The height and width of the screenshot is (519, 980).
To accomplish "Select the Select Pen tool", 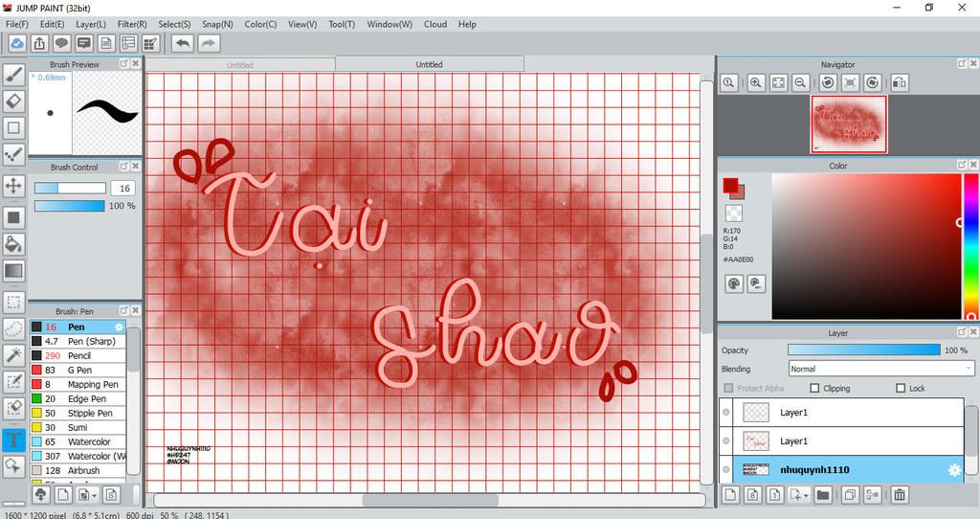I will pyautogui.click(x=13, y=381).
